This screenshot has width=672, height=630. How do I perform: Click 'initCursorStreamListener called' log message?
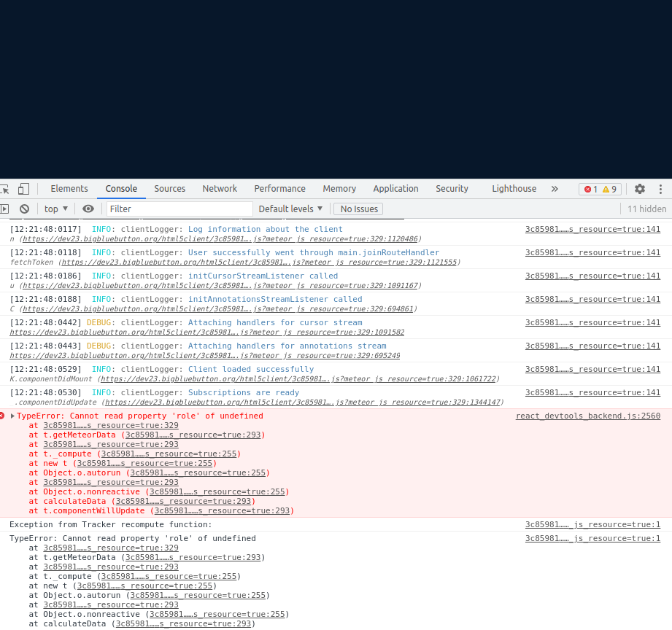(263, 276)
